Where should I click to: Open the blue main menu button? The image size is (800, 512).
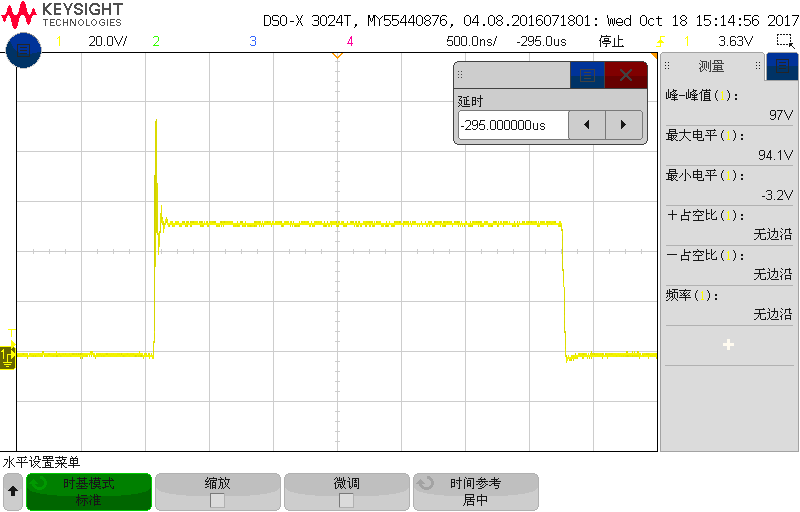pyautogui.click(x=23, y=50)
